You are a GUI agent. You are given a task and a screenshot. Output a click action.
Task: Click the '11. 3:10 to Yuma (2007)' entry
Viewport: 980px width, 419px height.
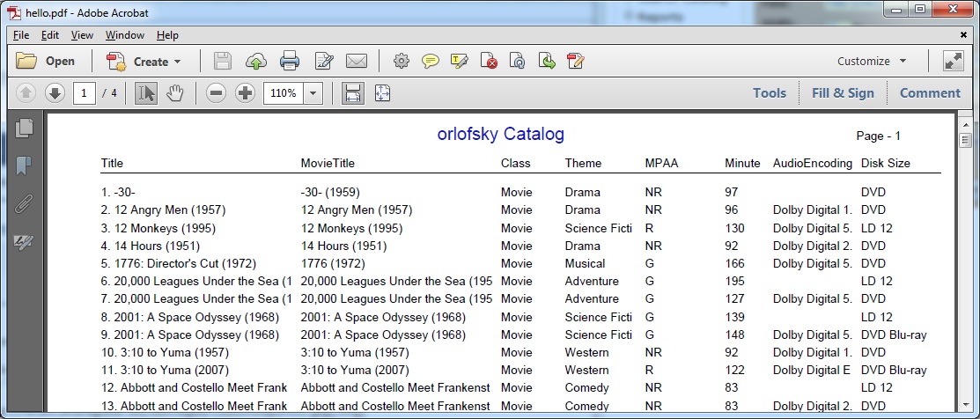[x=165, y=371]
